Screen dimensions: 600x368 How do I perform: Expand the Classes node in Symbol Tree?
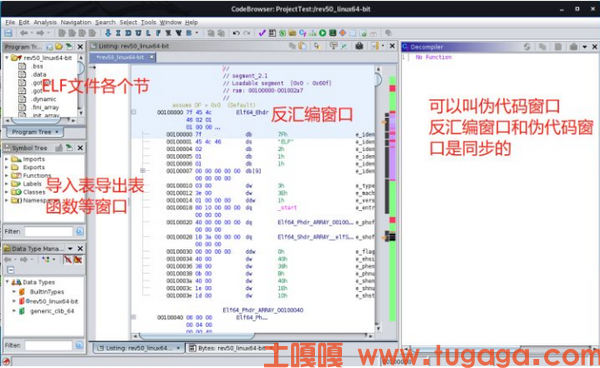7,192
